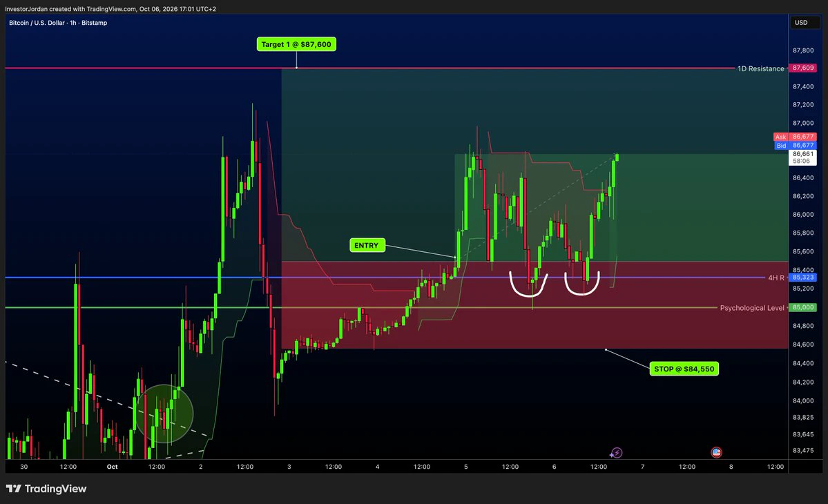Screen dimensions: 828x504
Task: Click date 5 on the time axis
Action: [465, 467]
